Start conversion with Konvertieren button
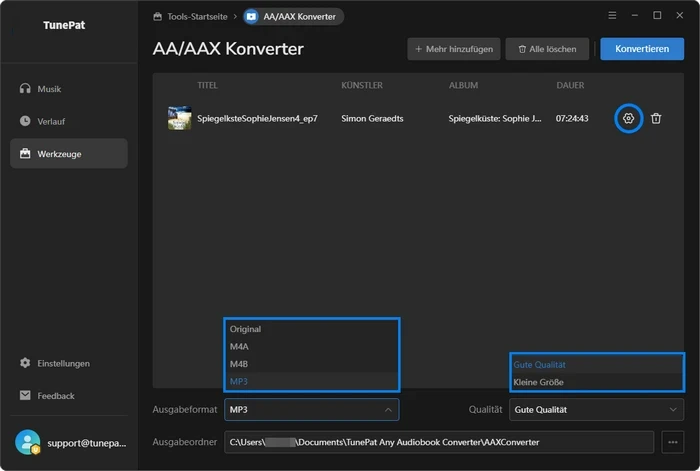The height and width of the screenshot is (471, 700). pos(642,49)
